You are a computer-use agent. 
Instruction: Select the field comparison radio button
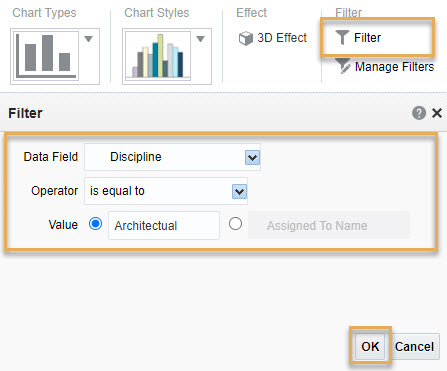click(235, 224)
